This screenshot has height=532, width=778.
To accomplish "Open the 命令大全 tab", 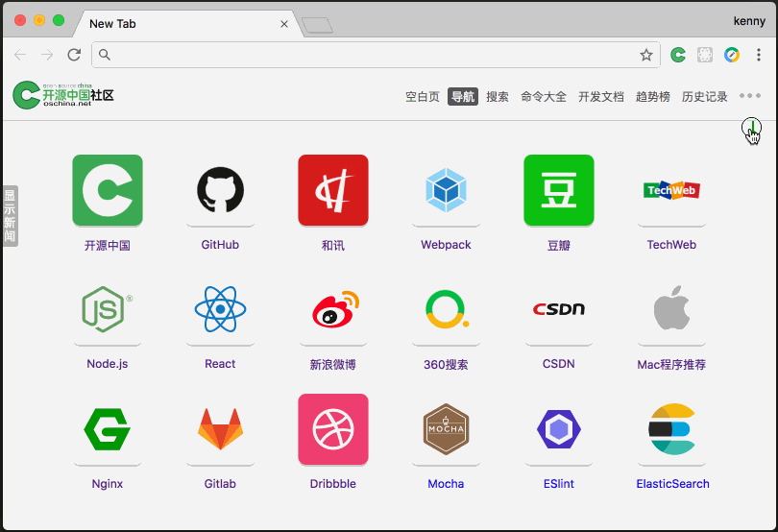I will pyautogui.click(x=544, y=96).
